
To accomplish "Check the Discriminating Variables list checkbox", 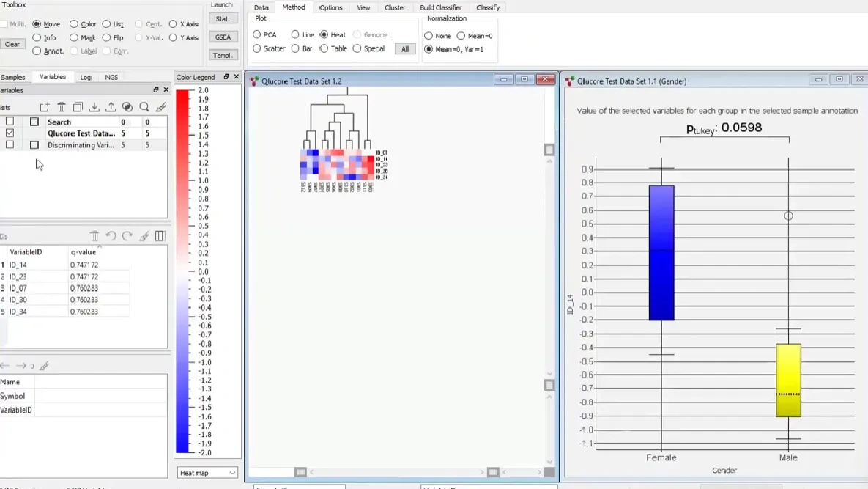I will click(10, 145).
